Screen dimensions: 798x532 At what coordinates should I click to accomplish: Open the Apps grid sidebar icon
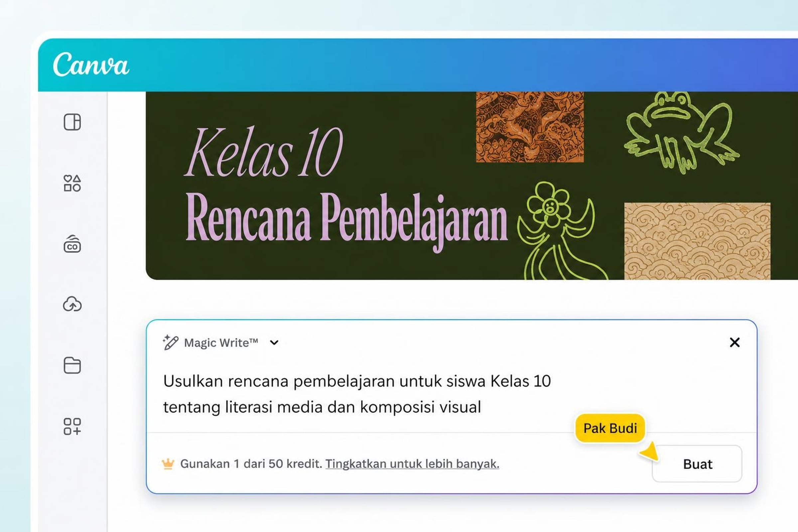click(72, 427)
